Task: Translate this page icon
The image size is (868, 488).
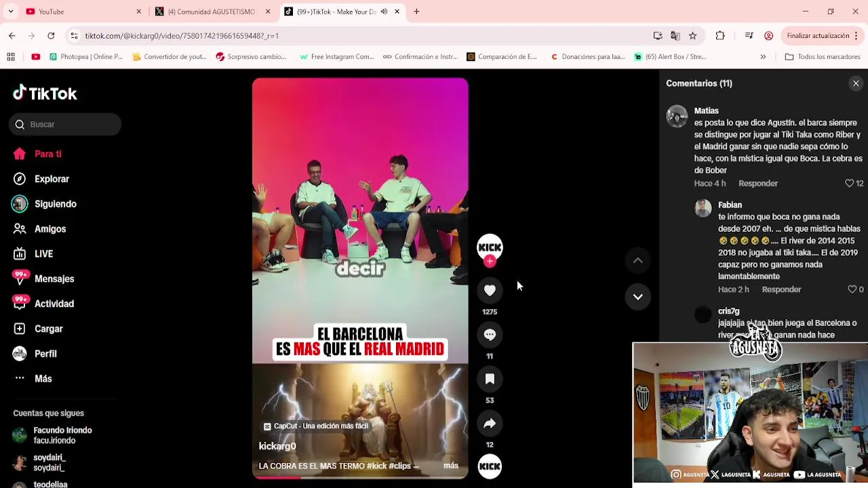Action: pyautogui.click(x=675, y=36)
